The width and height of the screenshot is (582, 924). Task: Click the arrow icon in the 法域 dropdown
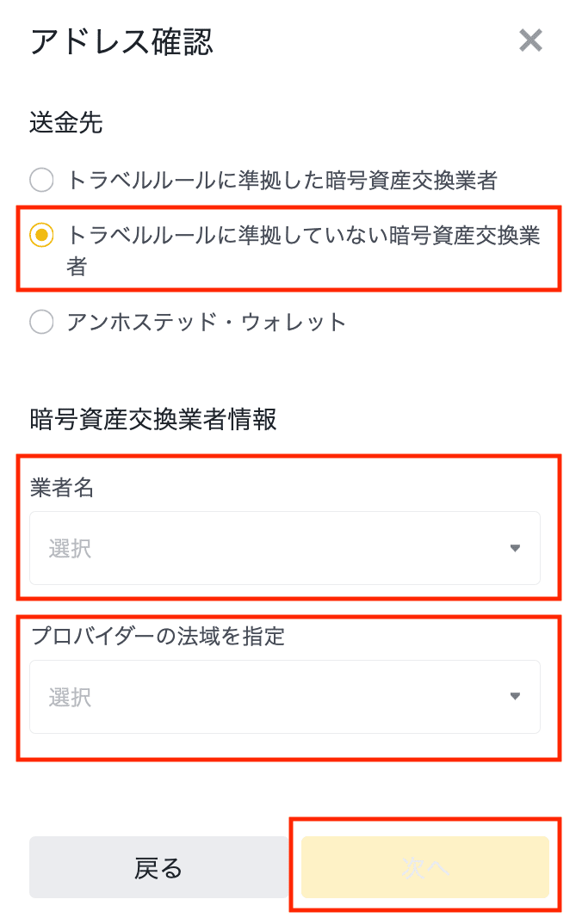tap(515, 696)
